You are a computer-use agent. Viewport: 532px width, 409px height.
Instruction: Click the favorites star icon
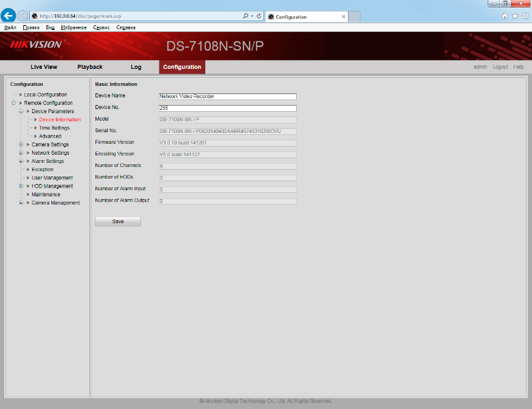click(515, 16)
